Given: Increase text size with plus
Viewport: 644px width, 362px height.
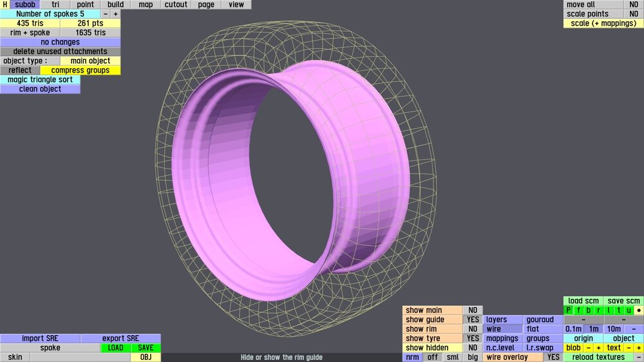Looking at the screenshot, I should [639, 348].
